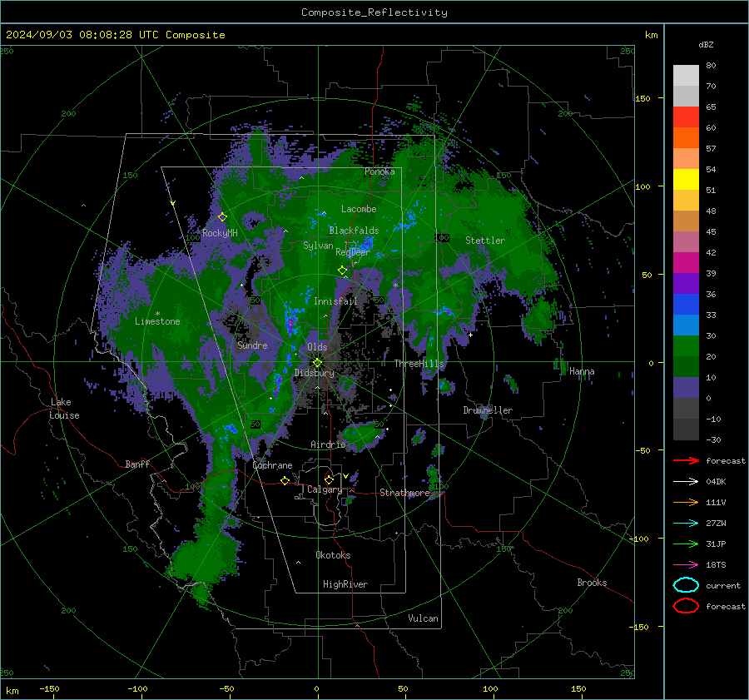
Task: Click the magenta 18TS arrow icon
Action: pyautogui.click(x=686, y=565)
